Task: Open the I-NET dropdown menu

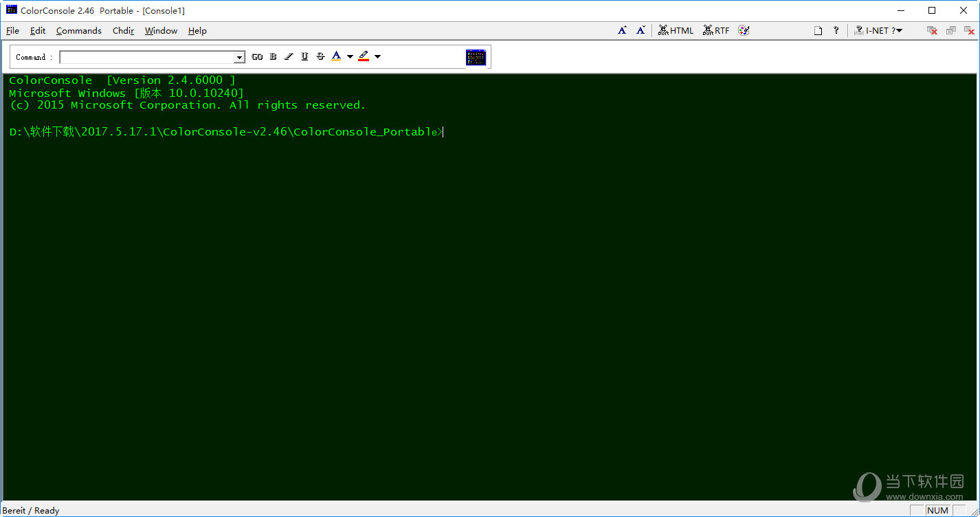Action: point(878,30)
